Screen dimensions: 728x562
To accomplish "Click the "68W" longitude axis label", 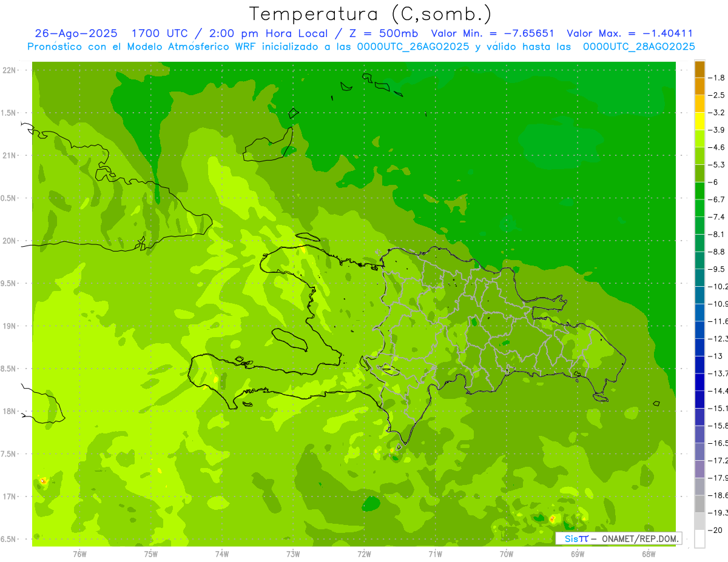I will click(649, 554).
